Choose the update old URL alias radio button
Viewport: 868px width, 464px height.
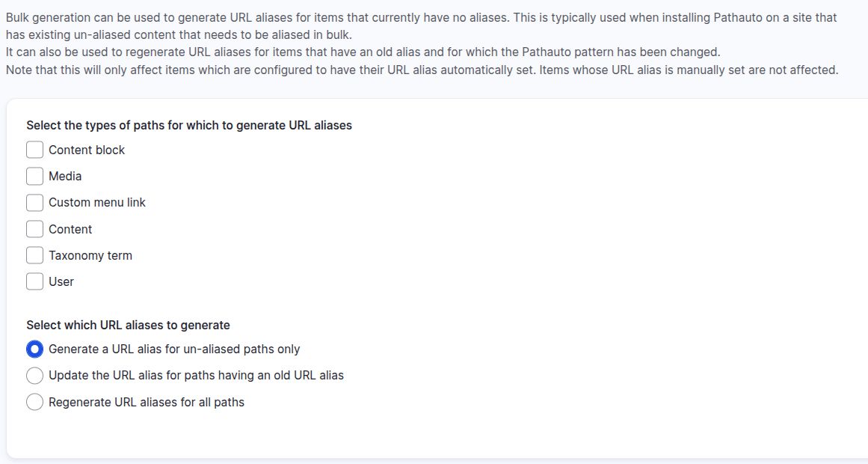34,376
